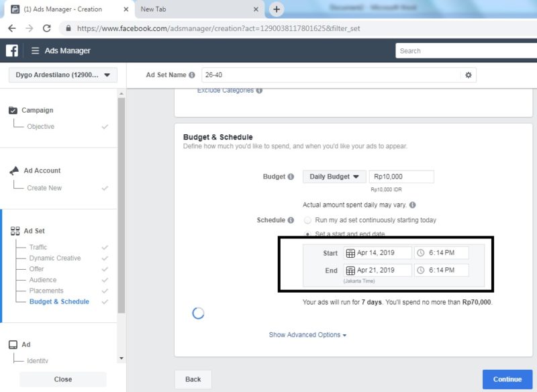Click the Back button
Image resolution: width=537 pixels, height=392 pixels.
(x=193, y=379)
